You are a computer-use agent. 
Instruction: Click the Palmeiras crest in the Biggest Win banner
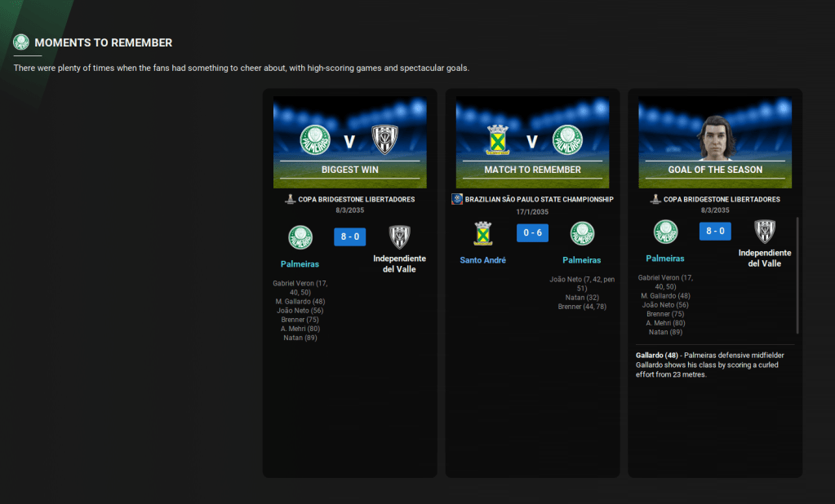pyautogui.click(x=314, y=140)
